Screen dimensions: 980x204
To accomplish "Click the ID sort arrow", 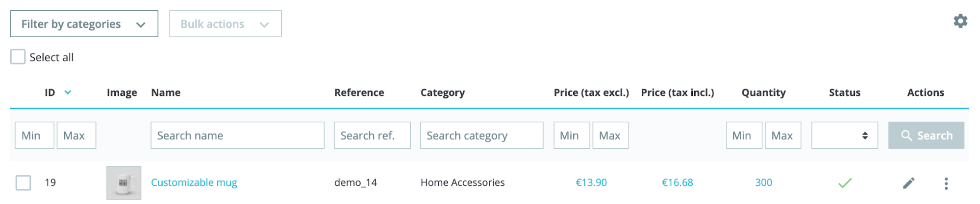I will tap(68, 92).
